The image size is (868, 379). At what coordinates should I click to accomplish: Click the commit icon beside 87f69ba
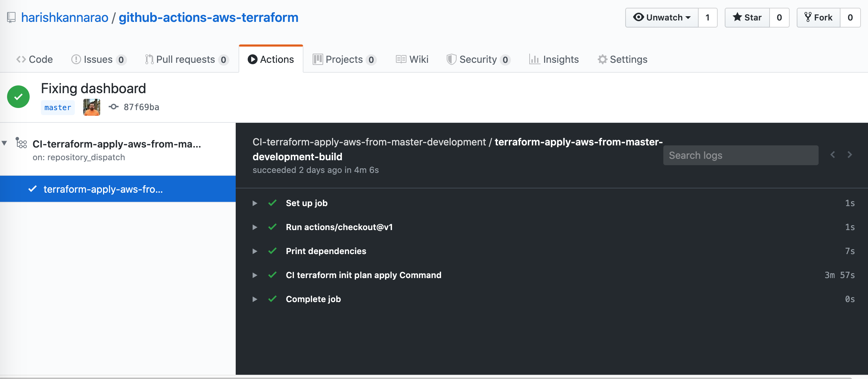click(113, 107)
